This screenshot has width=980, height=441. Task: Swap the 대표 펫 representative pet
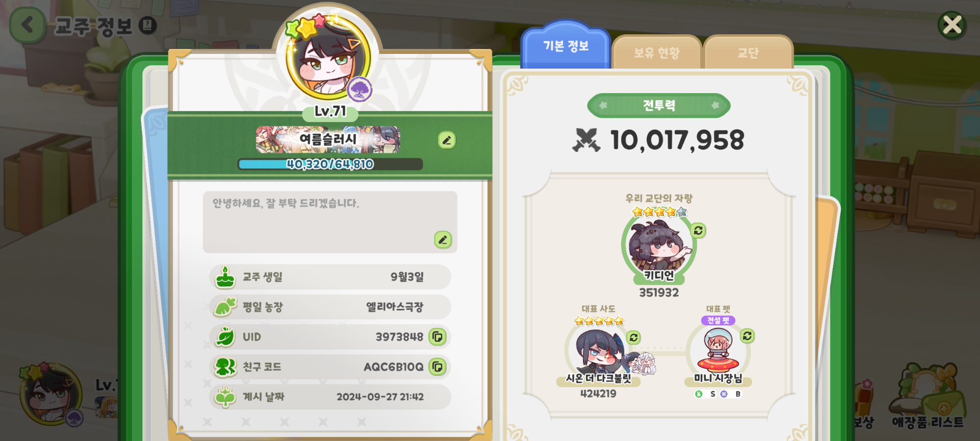[747, 336]
